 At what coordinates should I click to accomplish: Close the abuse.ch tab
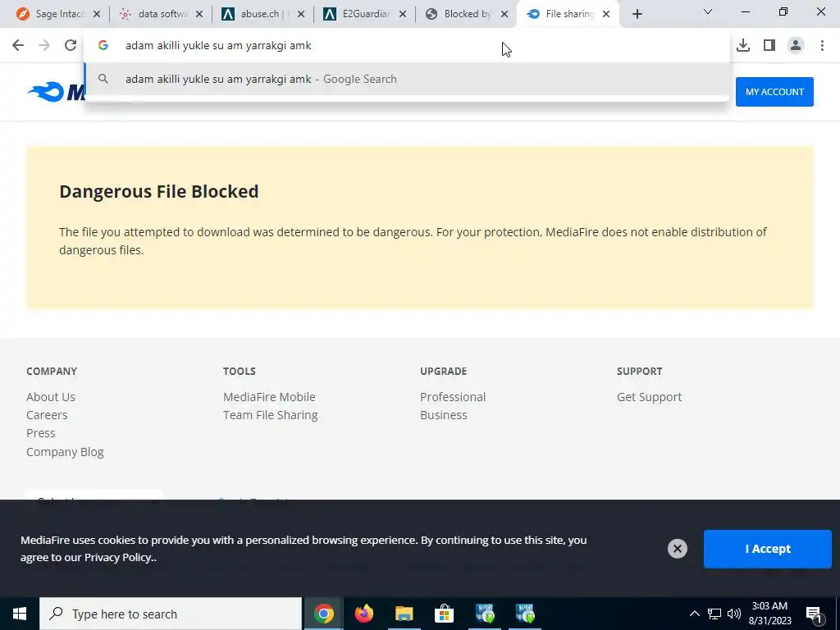(x=300, y=15)
